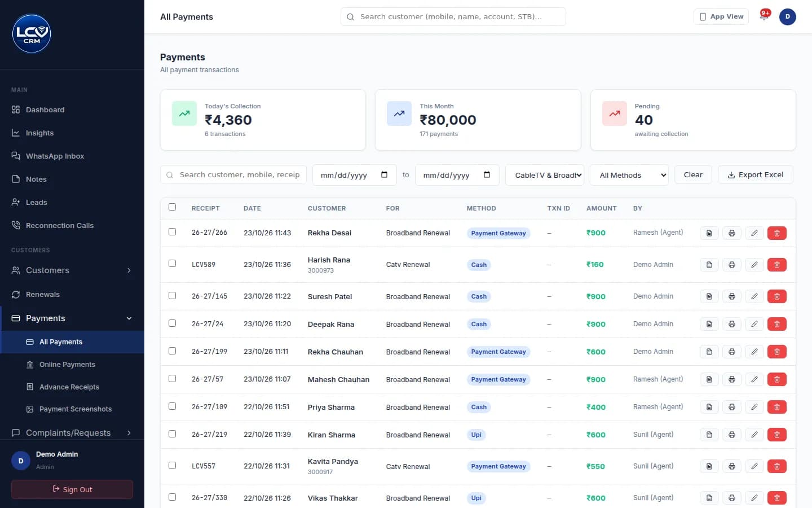Select the Kiran Sharma row checkbox
812x508 pixels.
[x=173, y=434]
